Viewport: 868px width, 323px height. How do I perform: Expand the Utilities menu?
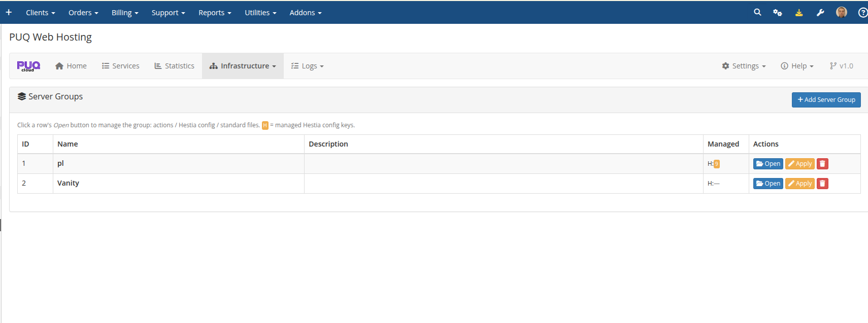pyautogui.click(x=260, y=13)
